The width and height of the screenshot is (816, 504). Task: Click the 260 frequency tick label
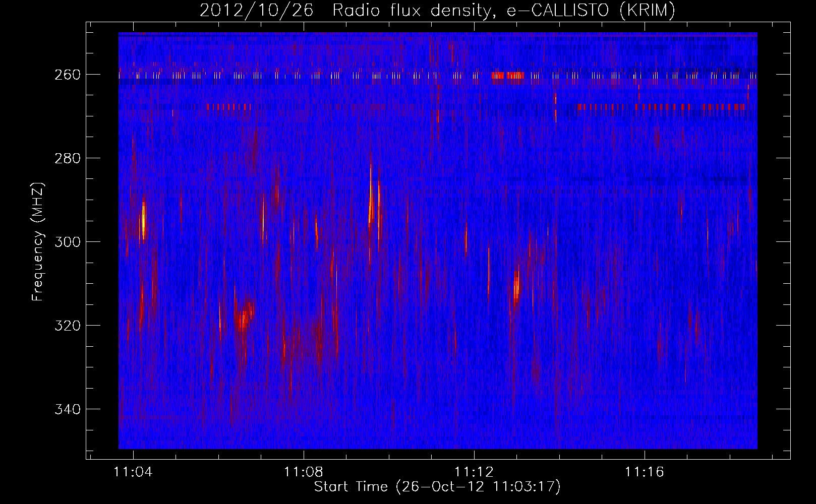pos(68,75)
